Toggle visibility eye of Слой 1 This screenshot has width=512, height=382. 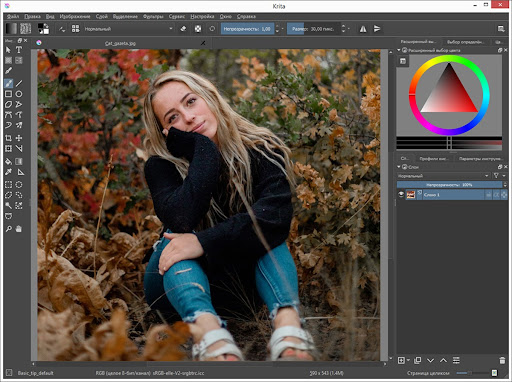click(401, 194)
